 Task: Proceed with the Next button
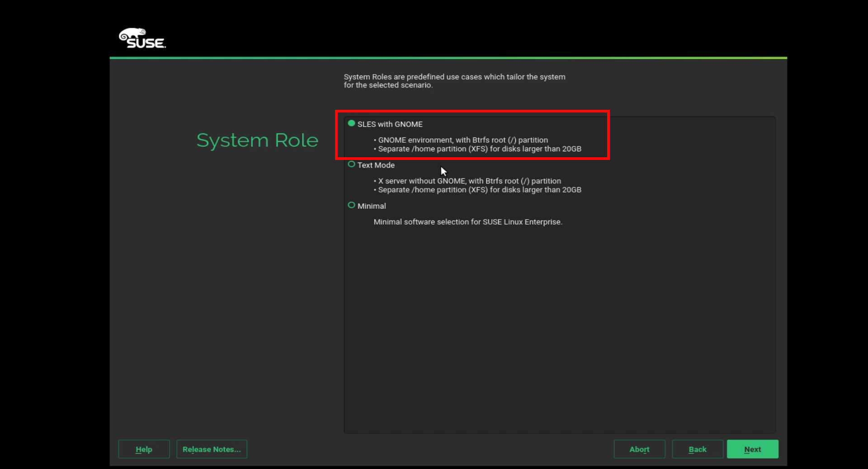pos(753,449)
